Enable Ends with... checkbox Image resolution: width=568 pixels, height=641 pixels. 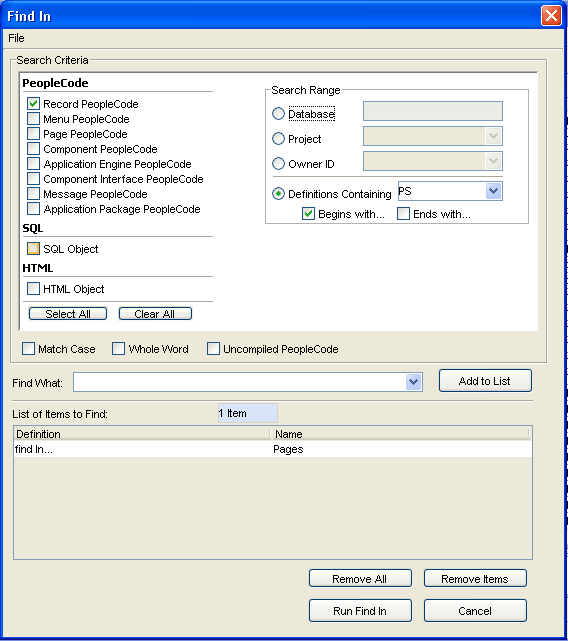(404, 214)
